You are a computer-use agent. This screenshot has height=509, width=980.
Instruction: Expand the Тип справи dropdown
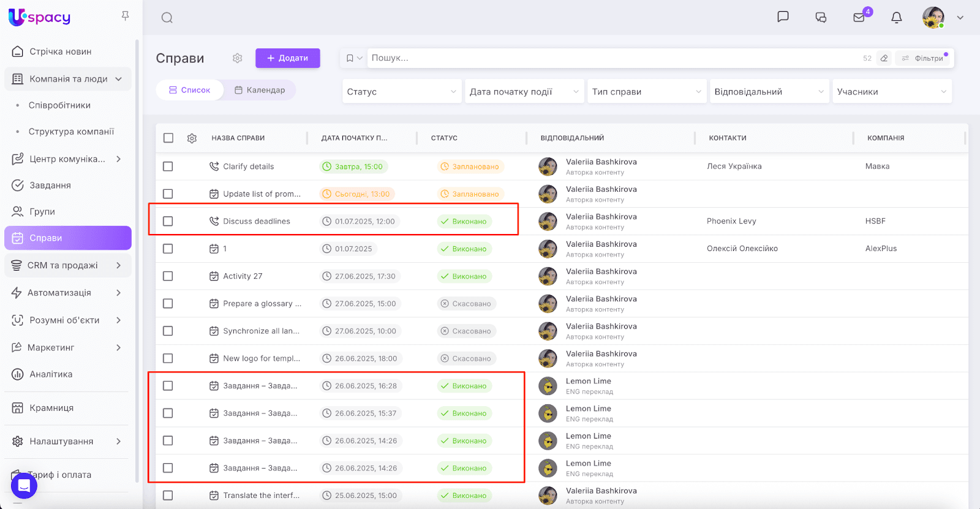[646, 92]
